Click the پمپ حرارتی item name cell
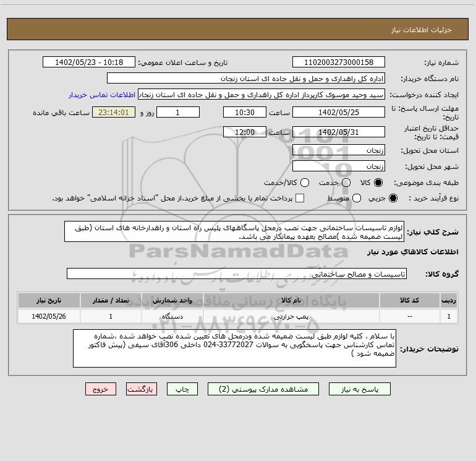 point(291,316)
